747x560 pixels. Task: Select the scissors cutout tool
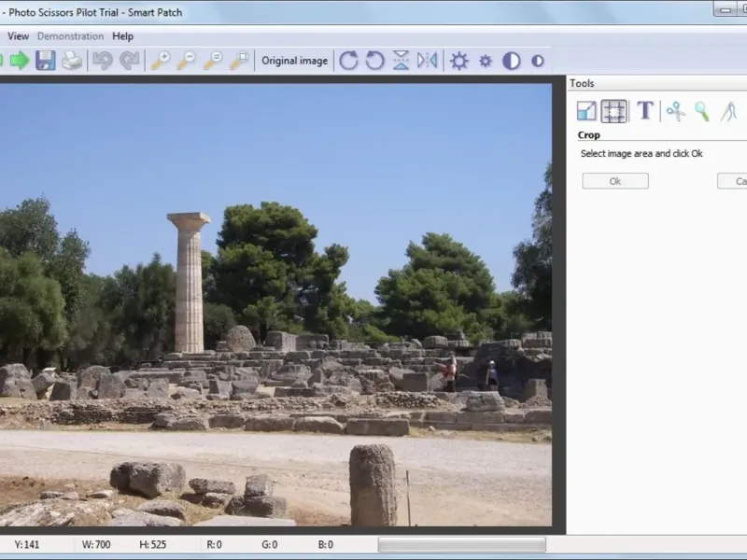click(x=675, y=111)
